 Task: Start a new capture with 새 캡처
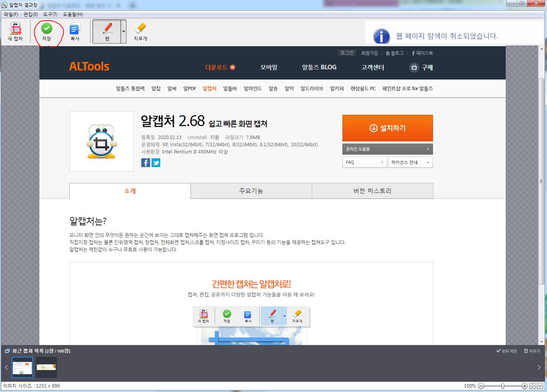[15, 31]
